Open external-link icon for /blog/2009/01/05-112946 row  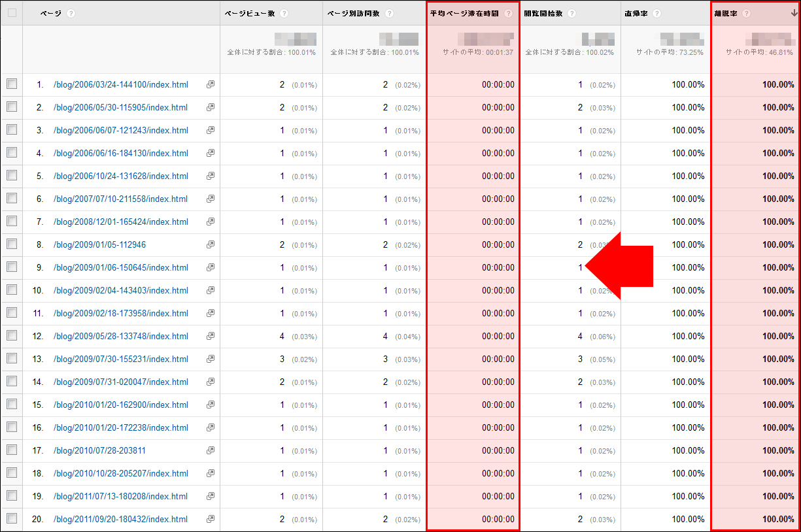211,244
